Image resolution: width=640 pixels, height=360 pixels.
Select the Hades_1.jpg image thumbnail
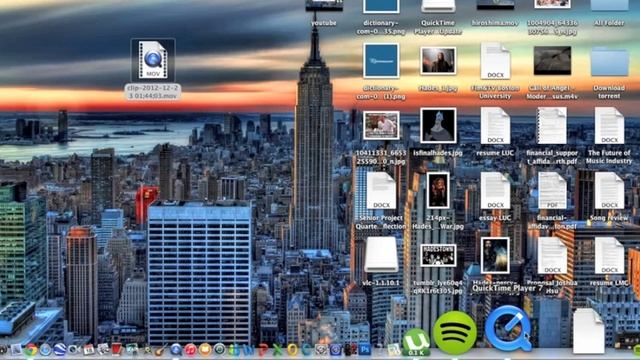438,60
